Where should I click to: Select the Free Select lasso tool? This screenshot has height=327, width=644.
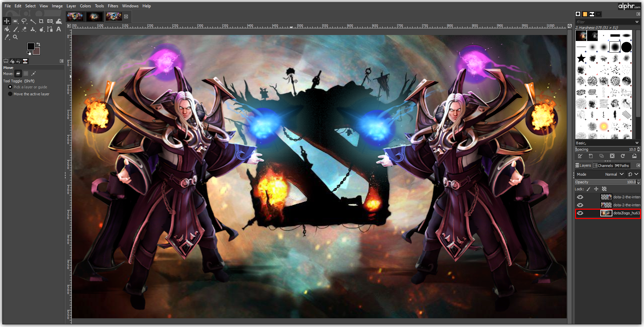24,21
